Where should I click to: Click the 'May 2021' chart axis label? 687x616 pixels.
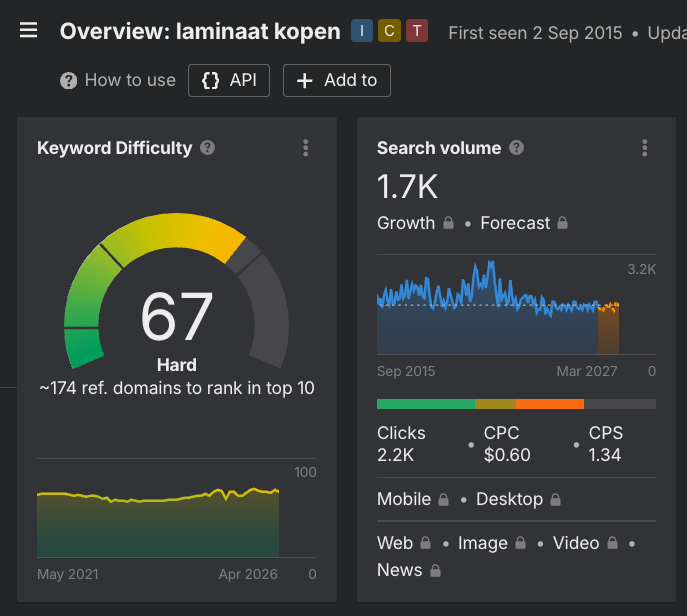point(68,574)
